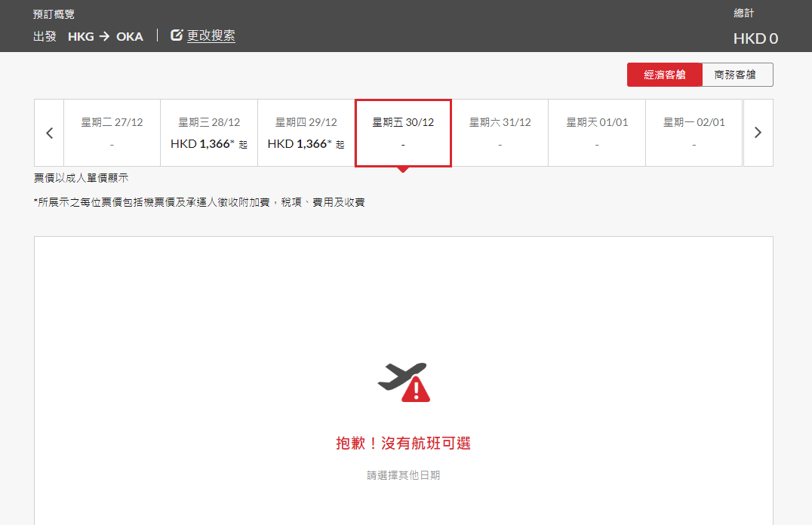Image resolution: width=812 pixels, height=525 pixels.
Task: Show later dates with the right chevron
Action: coord(758,133)
